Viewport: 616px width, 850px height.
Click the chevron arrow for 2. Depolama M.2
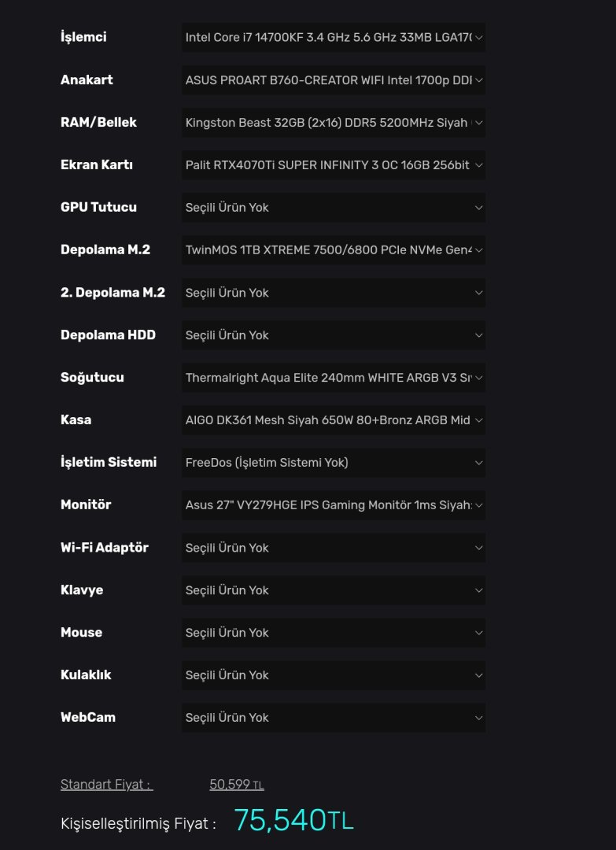(478, 292)
